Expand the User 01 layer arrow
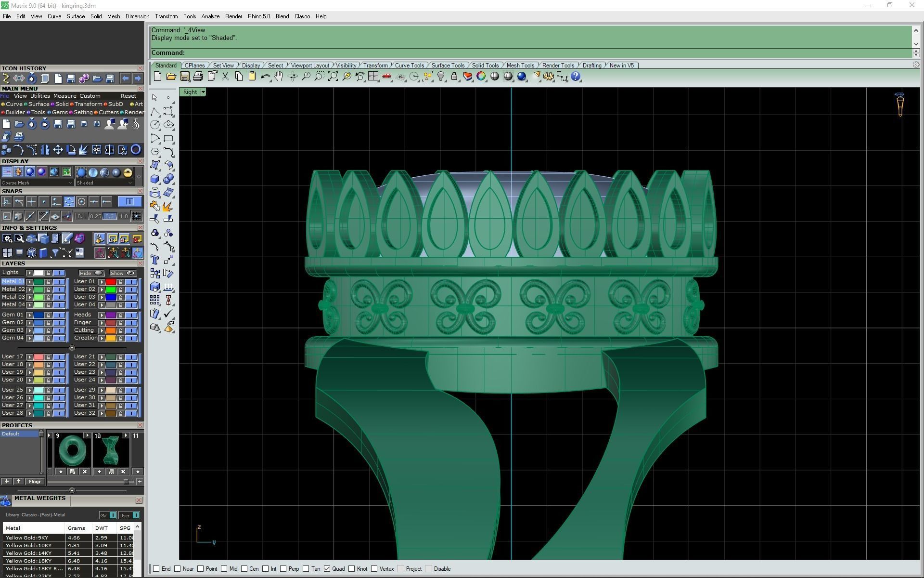This screenshot has height=578, width=924. click(102, 282)
